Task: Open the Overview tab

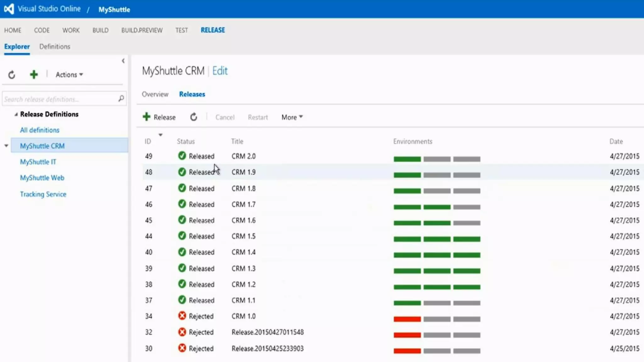Action: point(155,94)
